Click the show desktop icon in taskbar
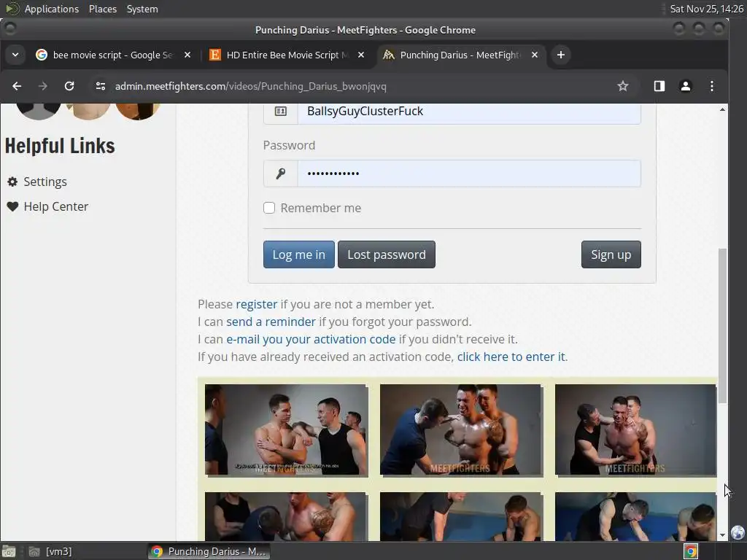The image size is (747, 560). pos(9,551)
